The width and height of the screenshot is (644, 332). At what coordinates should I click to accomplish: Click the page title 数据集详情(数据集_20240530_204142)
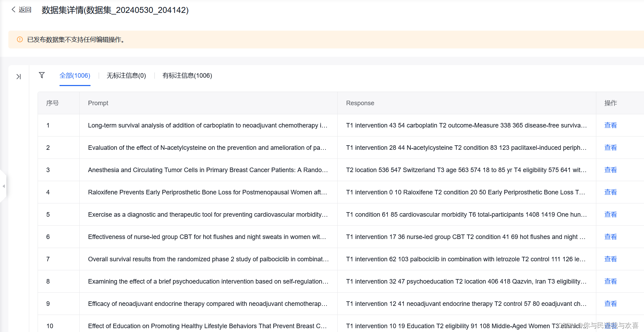115,10
